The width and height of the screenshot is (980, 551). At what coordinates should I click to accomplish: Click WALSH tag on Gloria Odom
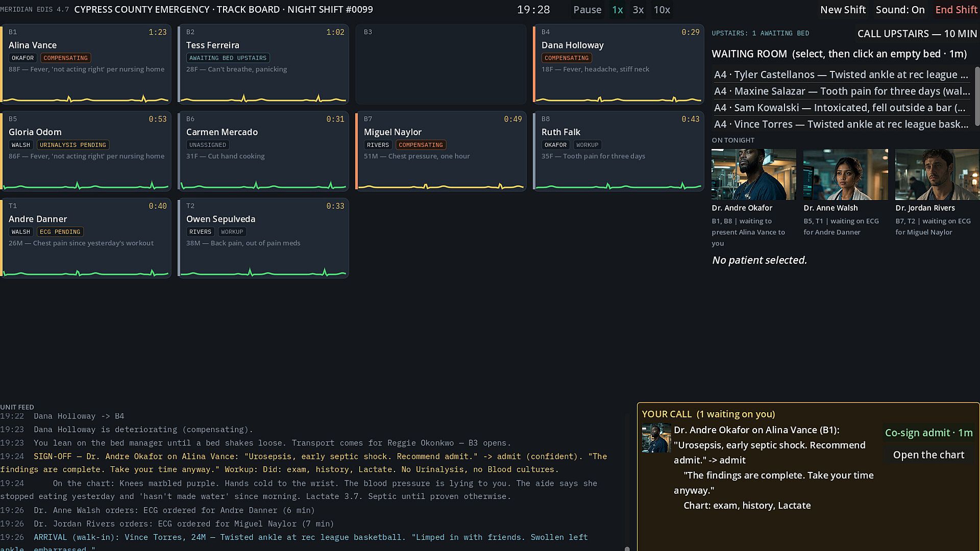click(x=21, y=145)
